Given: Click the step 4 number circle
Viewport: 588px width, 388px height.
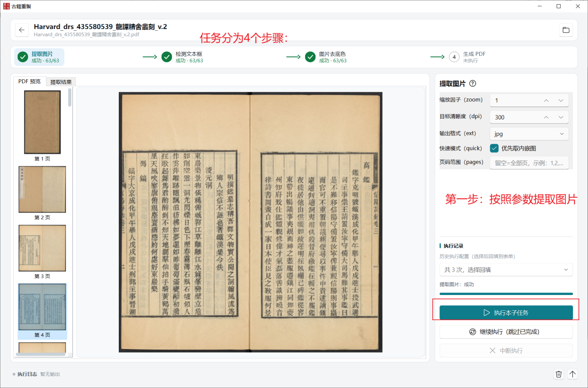Looking at the screenshot, I should click(454, 57).
